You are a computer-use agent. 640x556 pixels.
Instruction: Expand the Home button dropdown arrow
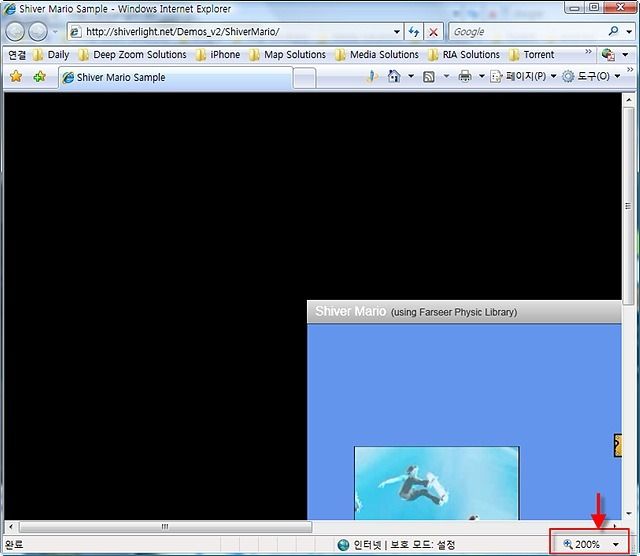tap(411, 76)
